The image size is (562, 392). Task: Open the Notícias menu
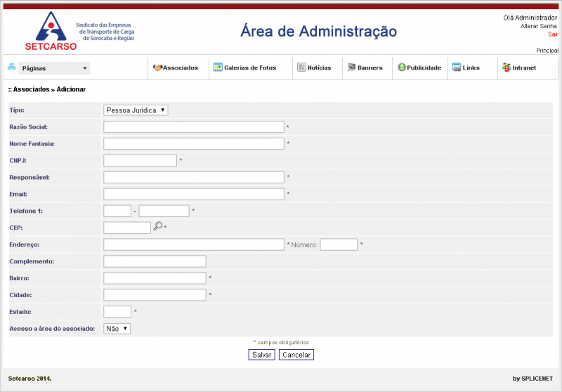(320, 67)
